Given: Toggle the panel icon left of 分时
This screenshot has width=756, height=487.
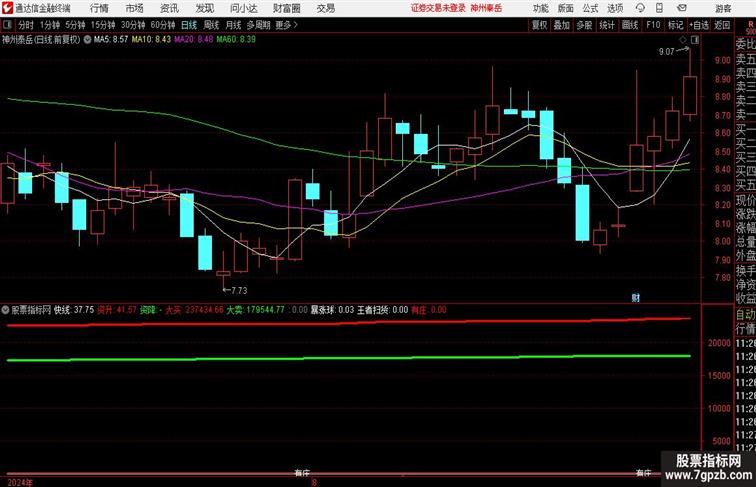Looking at the screenshot, I should click(7, 25).
